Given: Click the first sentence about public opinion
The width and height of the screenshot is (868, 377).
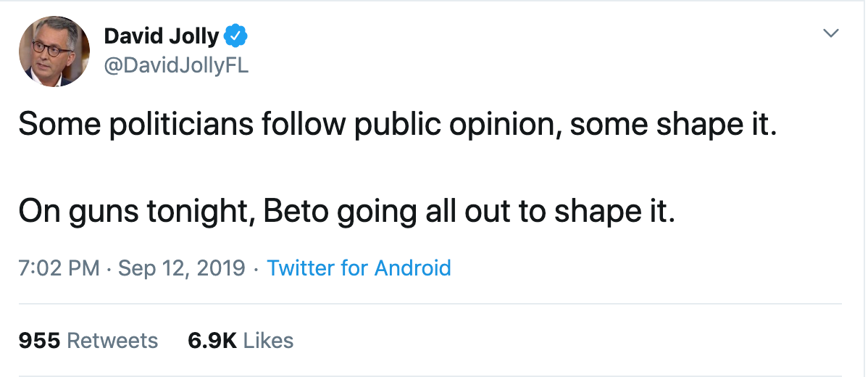Looking at the screenshot, I should [x=396, y=125].
